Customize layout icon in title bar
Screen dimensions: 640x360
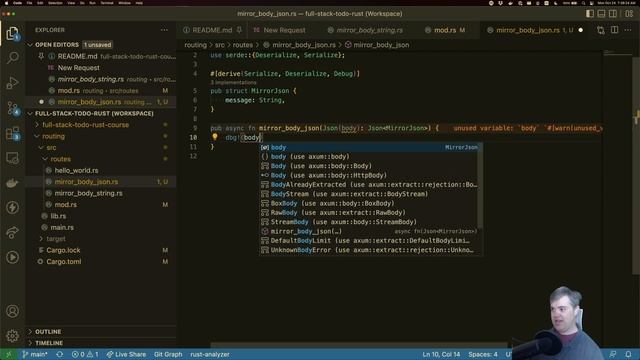[629, 13]
